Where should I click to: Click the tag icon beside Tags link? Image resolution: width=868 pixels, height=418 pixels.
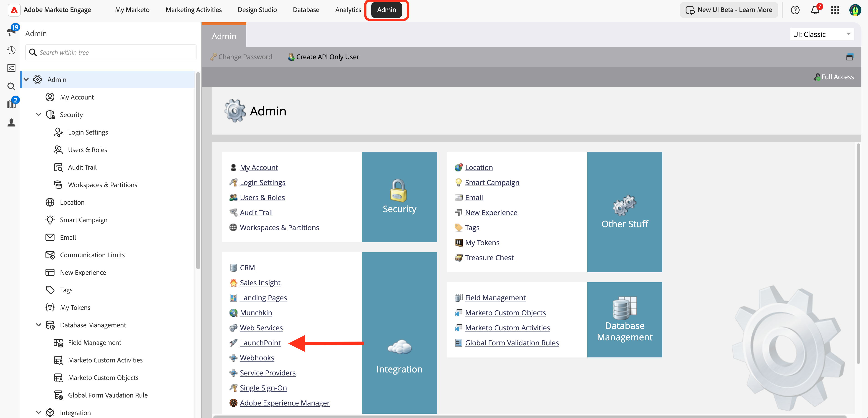click(458, 228)
